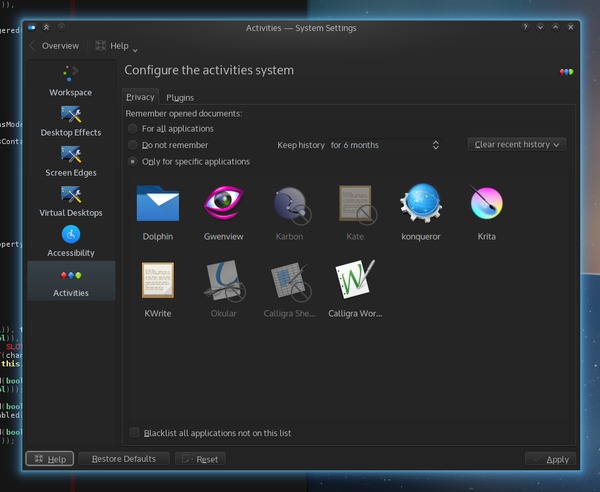Click the Keep history spinbox arrows
Image resolution: width=600 pixels, height=492 pixels.
(x=435, y=145)
